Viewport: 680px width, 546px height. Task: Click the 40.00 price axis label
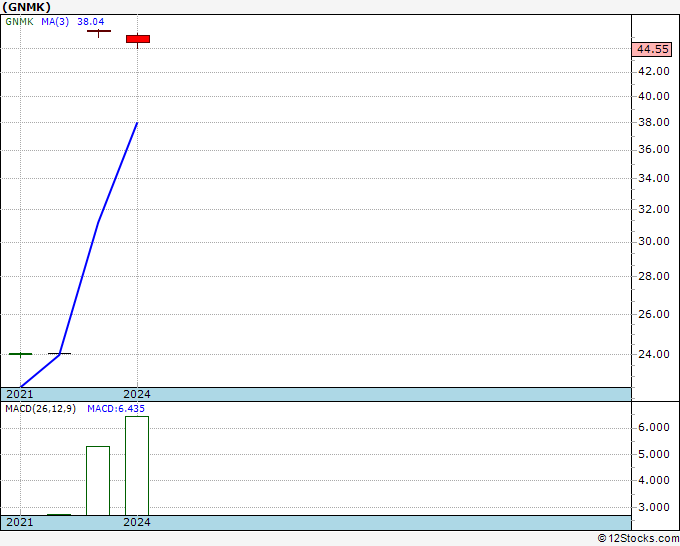(x=654, y=96)
